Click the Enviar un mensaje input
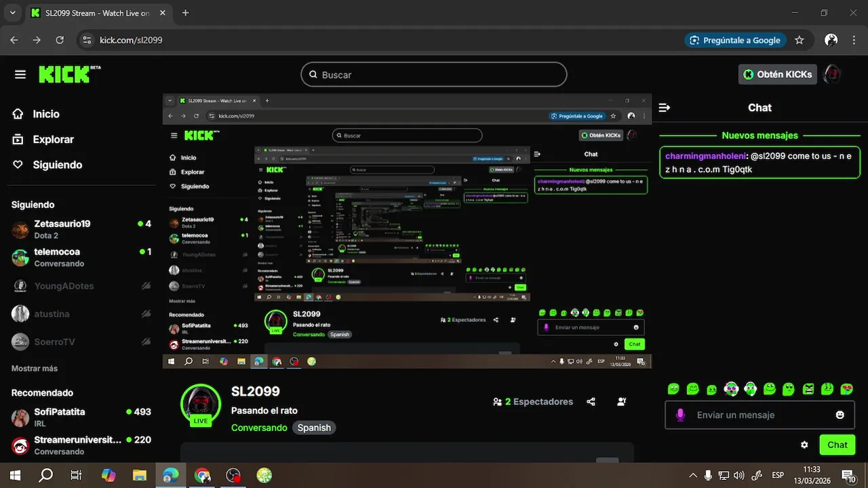Screen dimensions: 868x488 [x=759, y=415]
